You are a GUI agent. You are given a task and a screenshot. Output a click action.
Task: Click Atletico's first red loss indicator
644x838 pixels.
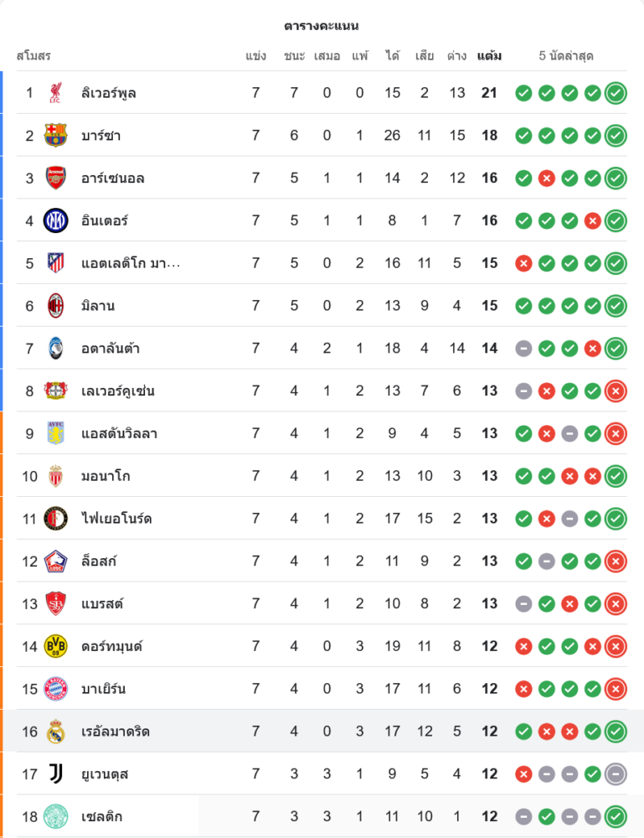(523, 263)
